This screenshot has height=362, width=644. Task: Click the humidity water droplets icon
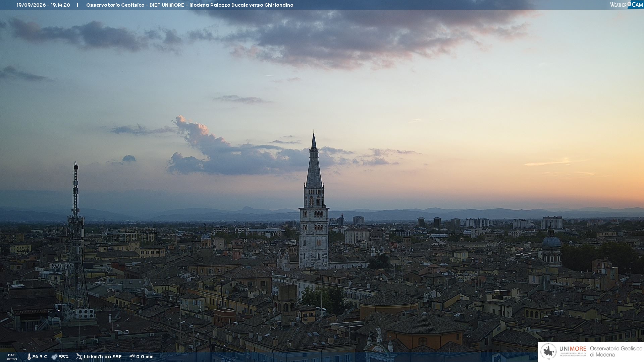pyautogui.click(x=54, y=357)
